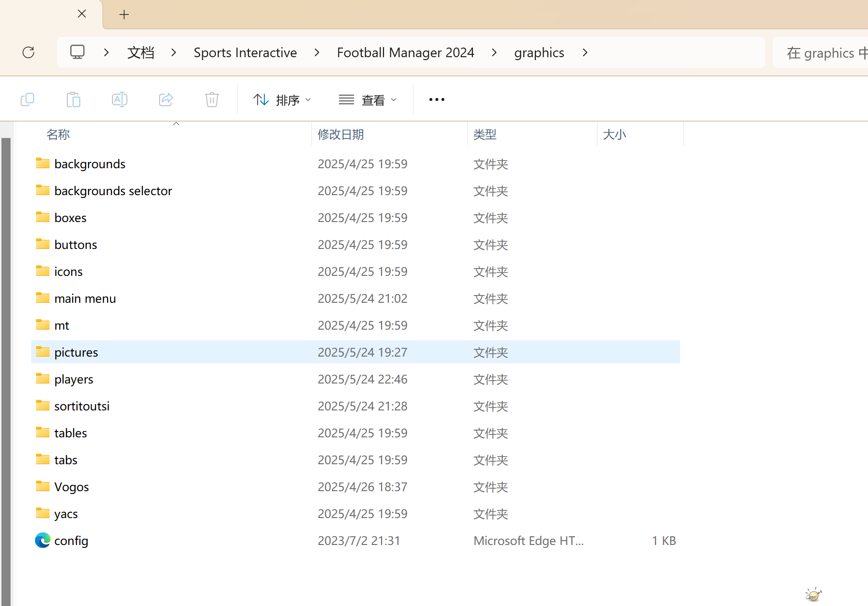The height and width of the screenshot is (606, 868).
Task: Open the 排序 sort dropdown
Action: [x=282, y=100]
